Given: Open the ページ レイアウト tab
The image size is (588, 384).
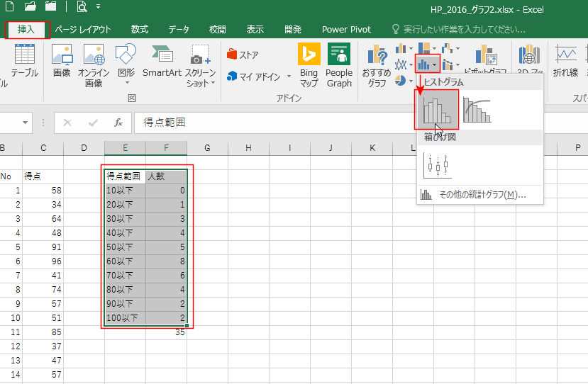Looking at the screenshot, I should click(83, 29).
